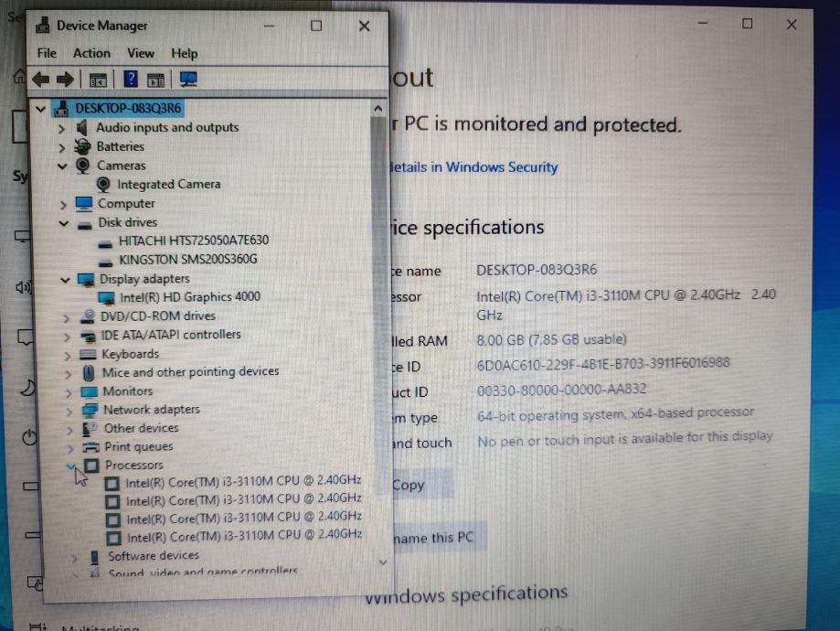Click the Intel HD Graphics 4000 adapter icon
840x631 pixels.
point(106,297)
